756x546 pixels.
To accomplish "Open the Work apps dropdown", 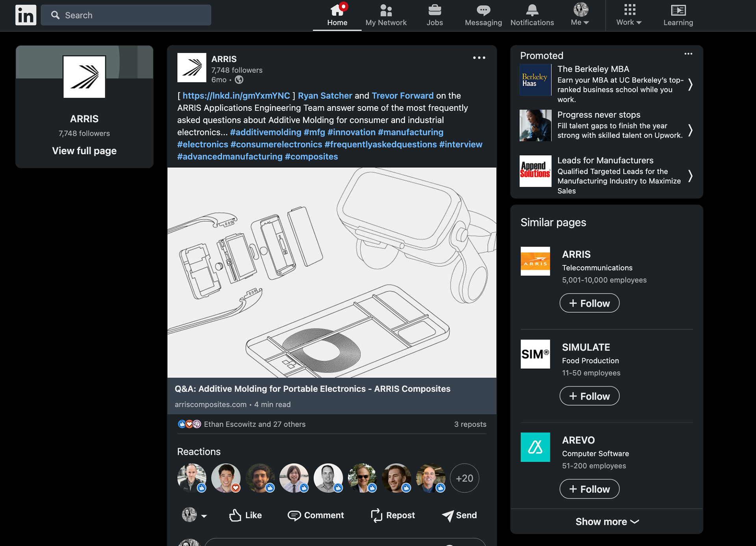I will coord(629,15).
